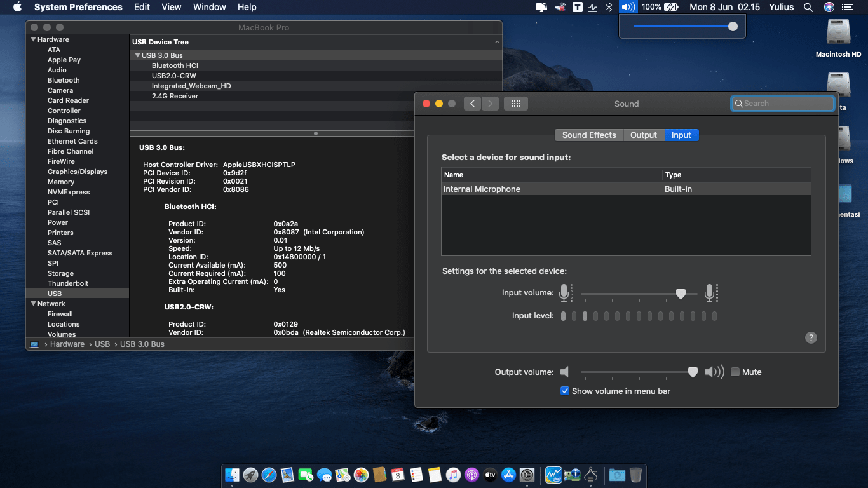This screenshot has height=488, width=868.
Task: Open Reminders from the Dock
Action: click(x=416, y=475)
